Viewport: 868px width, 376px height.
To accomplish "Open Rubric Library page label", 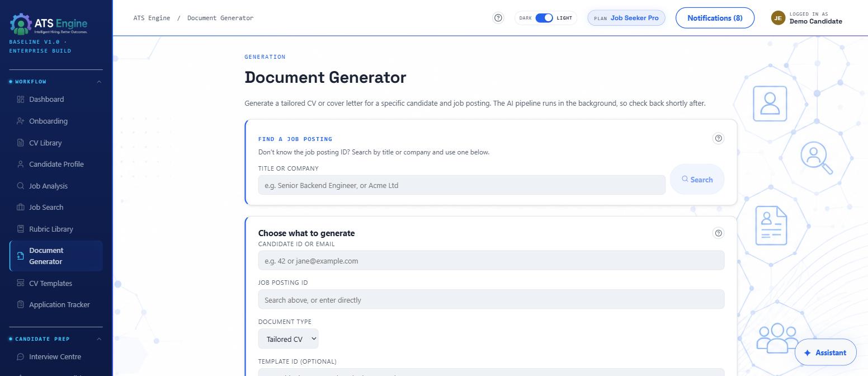I will coord(51,229).
